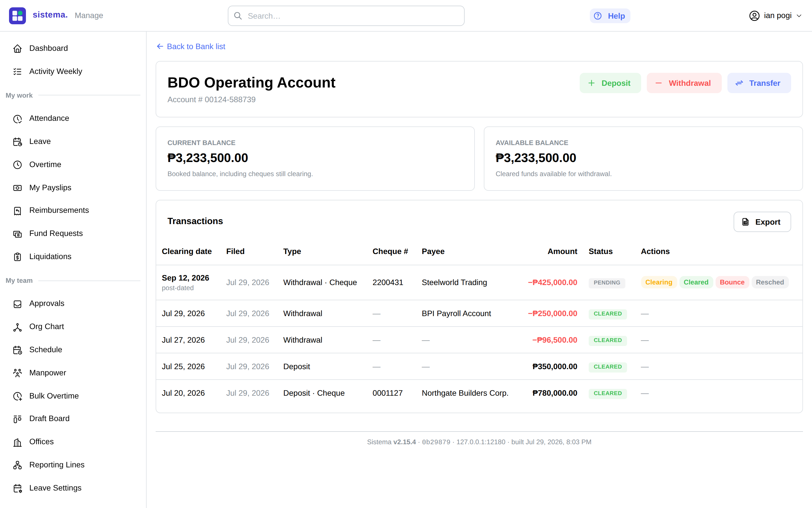Click the Leave calendar icon

tap(17, 142)
